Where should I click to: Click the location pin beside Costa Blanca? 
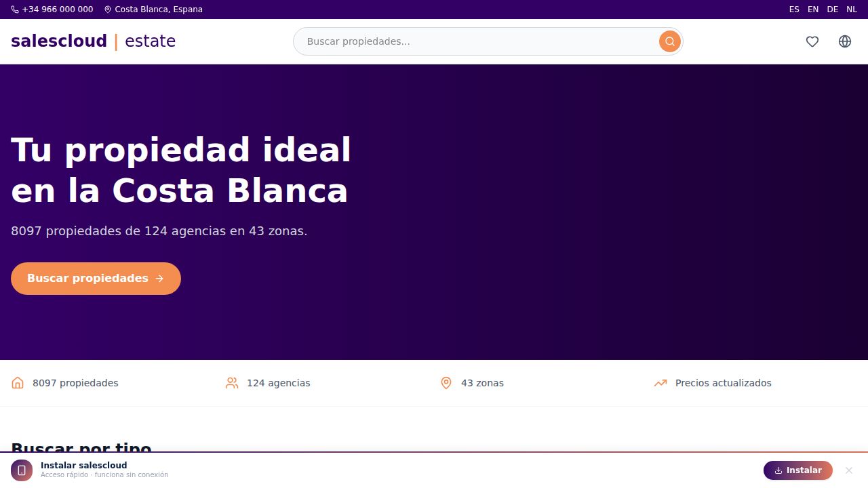pos(108,9)
